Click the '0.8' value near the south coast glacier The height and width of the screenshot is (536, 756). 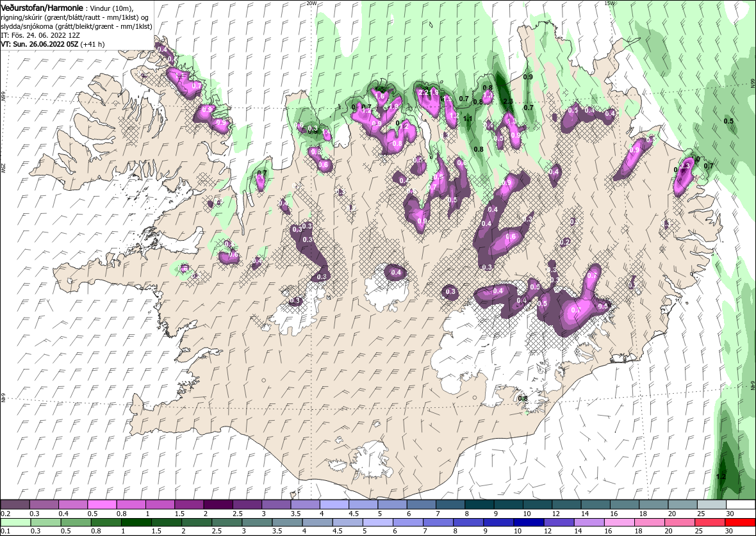[523, 398]
